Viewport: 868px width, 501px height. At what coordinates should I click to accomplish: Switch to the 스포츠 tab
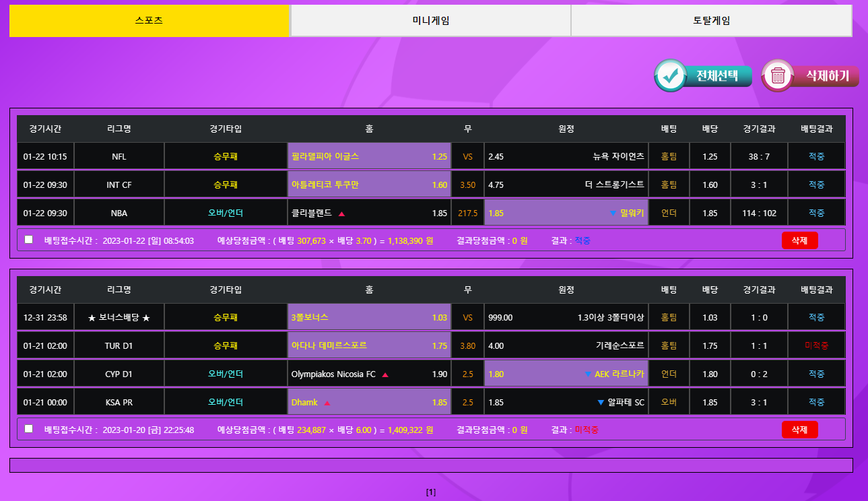(149, 20)
